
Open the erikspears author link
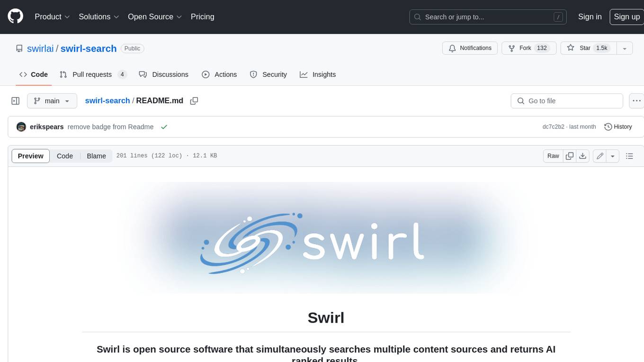[x=46, y=127]
